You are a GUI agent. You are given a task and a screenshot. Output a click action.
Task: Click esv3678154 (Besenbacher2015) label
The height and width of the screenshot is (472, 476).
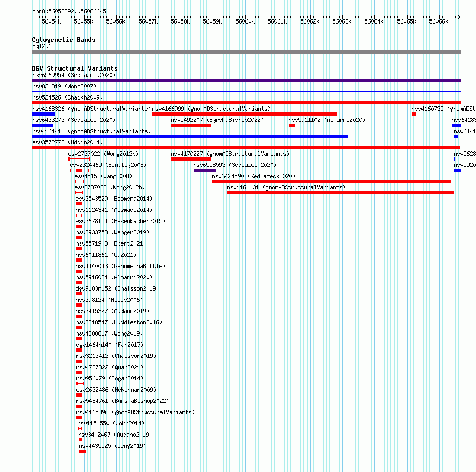[120, 221]
